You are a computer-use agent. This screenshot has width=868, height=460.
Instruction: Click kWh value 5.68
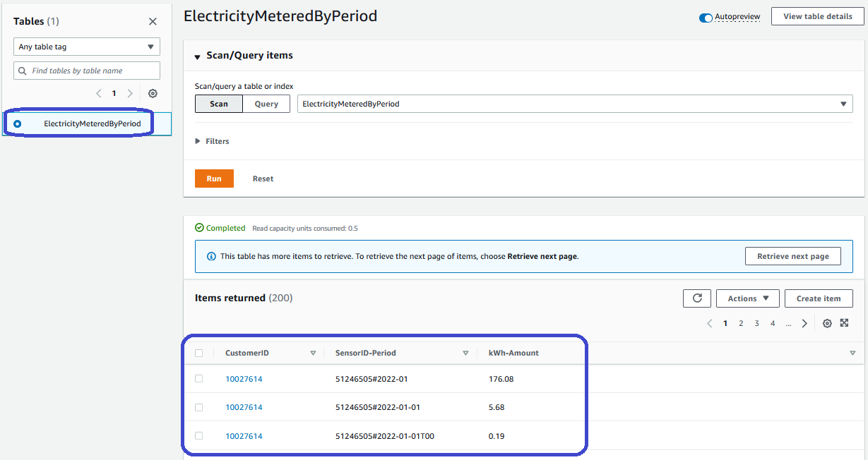[x=497, y=407]
